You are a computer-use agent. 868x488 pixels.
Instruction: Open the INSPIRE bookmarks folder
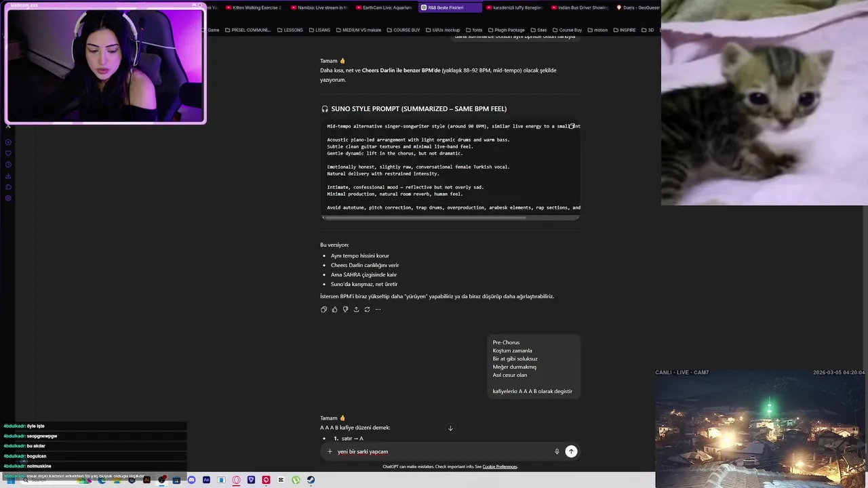(624, 30)
